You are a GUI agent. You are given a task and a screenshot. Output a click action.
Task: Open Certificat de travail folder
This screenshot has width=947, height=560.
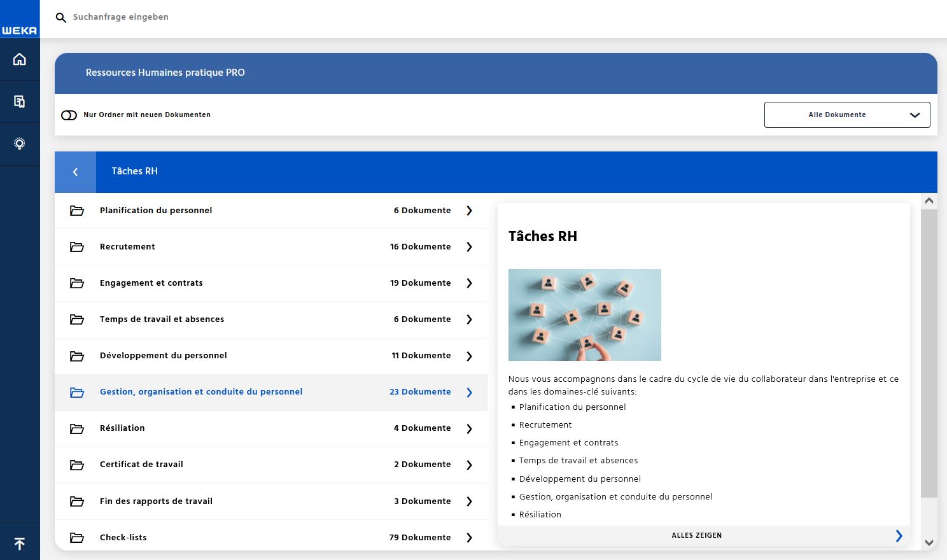141,465
